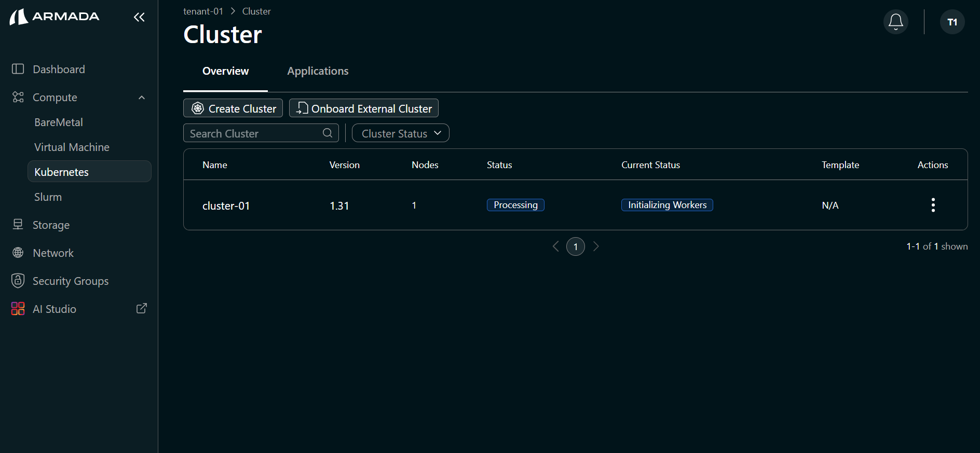Switch to the Applications tab

[318, 71]
